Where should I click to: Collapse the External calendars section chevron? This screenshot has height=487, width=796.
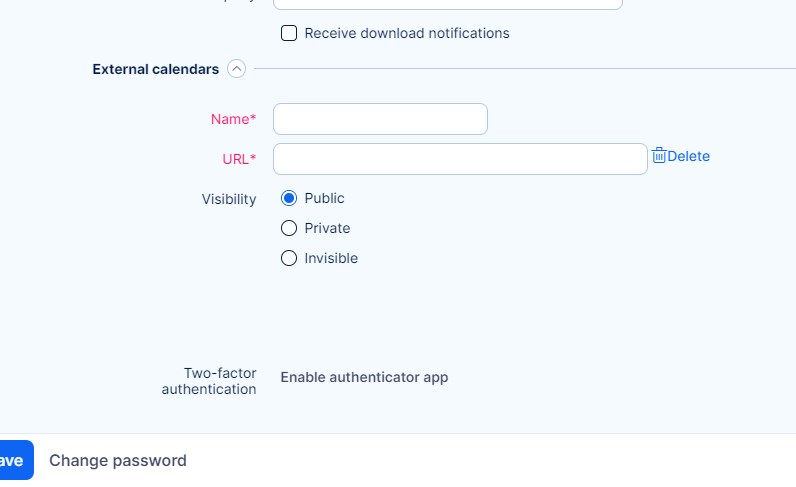point(236,69)
